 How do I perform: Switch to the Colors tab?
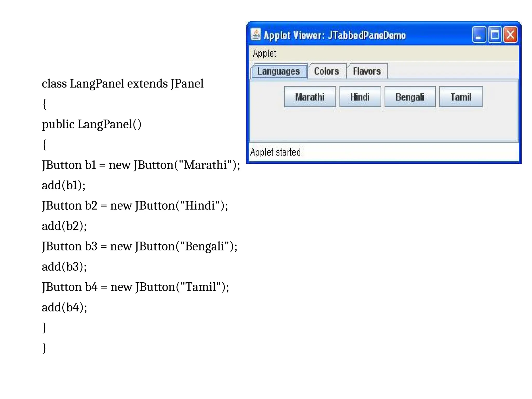coord(327,71)
